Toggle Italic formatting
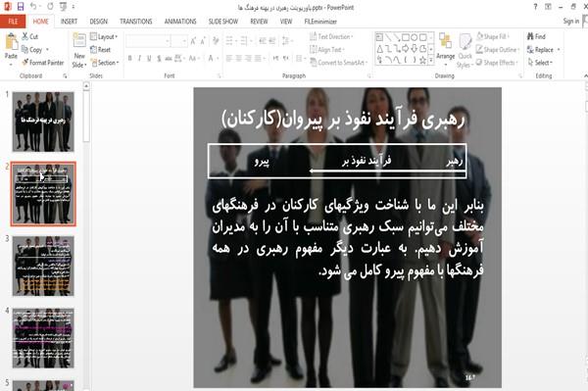The image size is (588, 391). point(139,58)
